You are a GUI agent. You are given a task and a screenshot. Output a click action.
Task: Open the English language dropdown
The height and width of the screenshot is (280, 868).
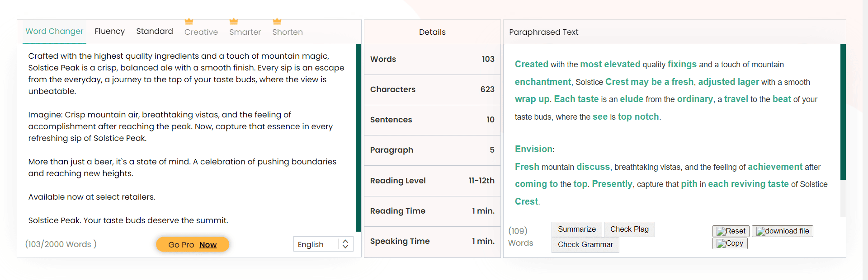(316, 244)
